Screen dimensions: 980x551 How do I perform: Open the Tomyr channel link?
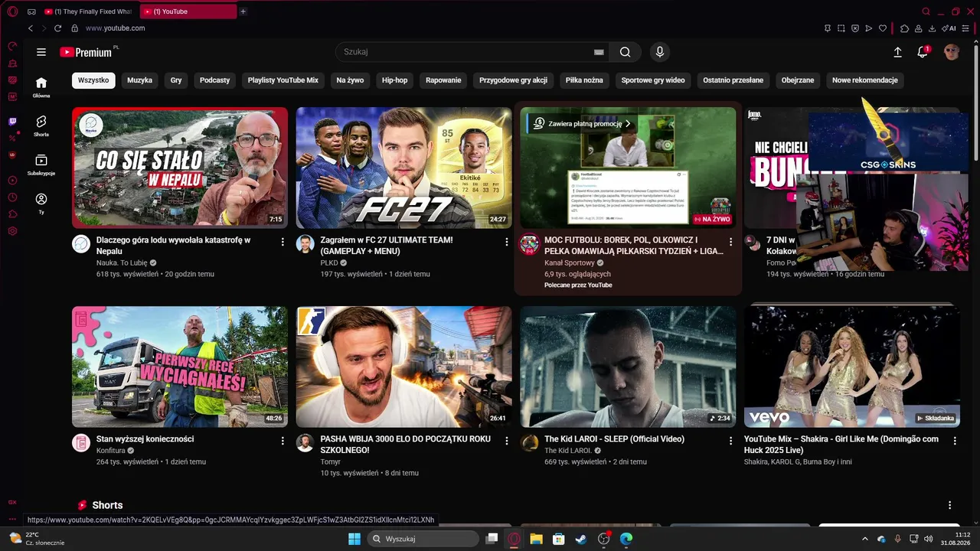tap(331, 461)
